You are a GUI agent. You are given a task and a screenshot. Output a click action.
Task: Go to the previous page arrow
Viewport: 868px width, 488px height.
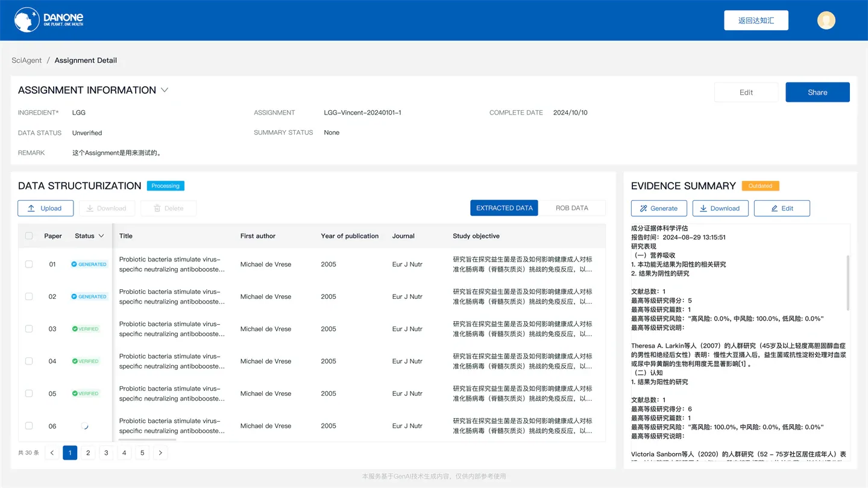pos(52,452)
